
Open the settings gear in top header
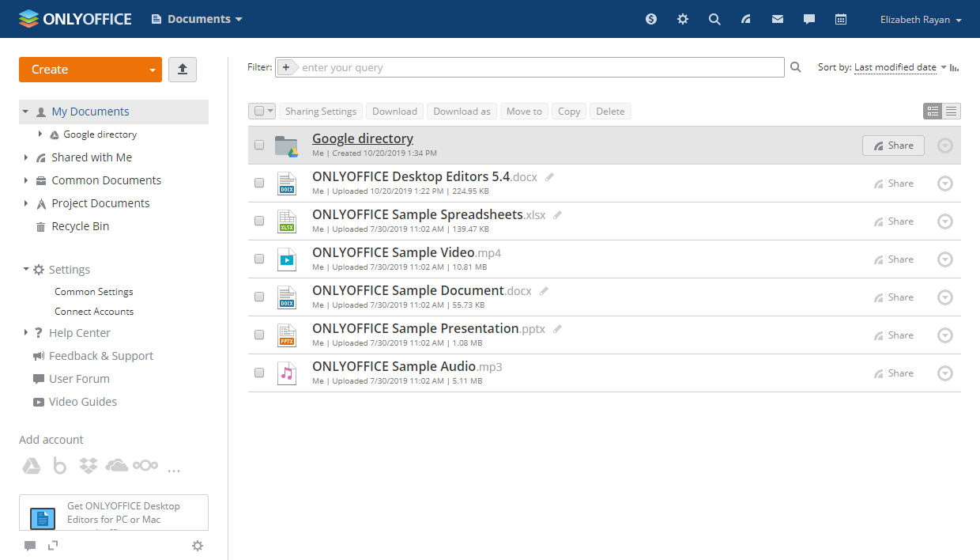pos(683,19)
